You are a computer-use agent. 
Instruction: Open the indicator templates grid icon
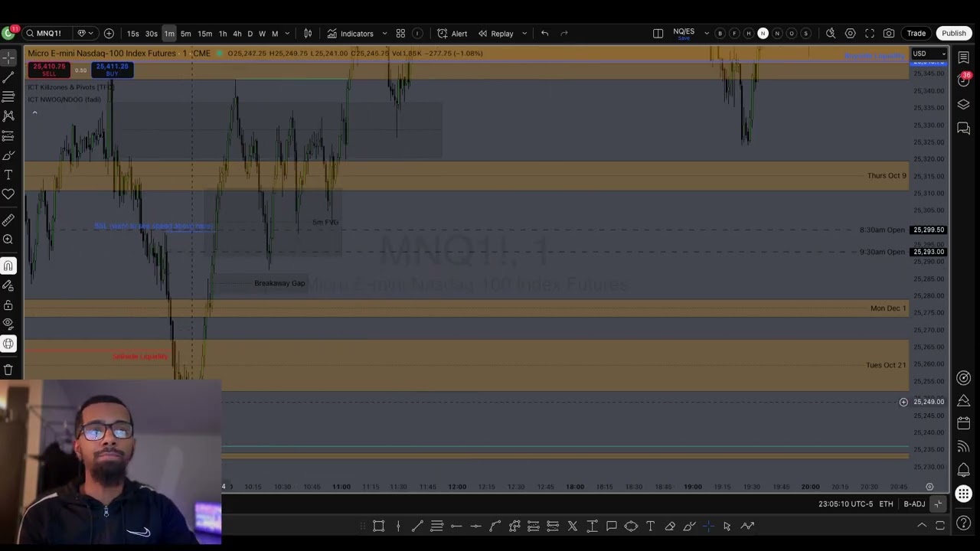click(400, 34)
